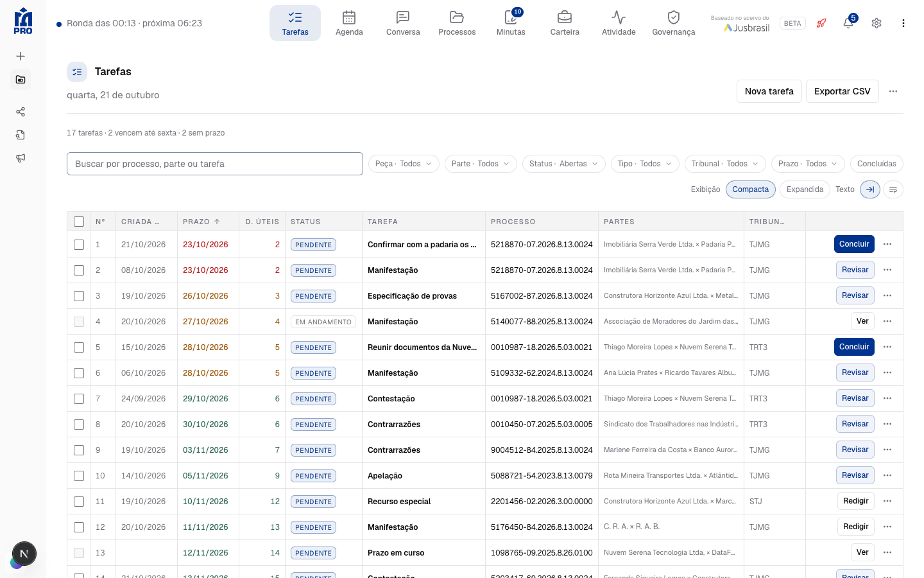Open the document copy icon in sidebar
This screenshot has width=924, height=578.
pyautogui.click(x=21, y=135)
